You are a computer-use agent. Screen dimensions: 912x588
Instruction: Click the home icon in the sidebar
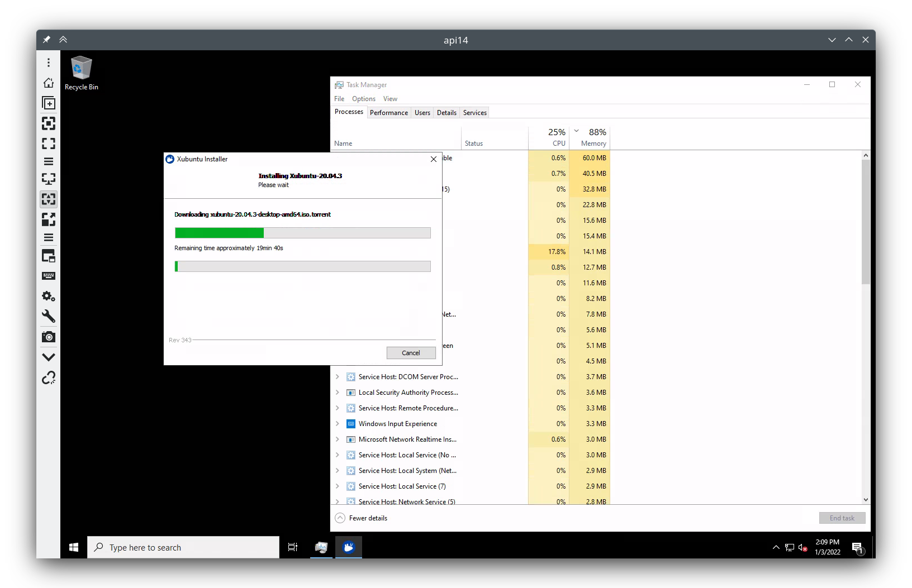click(49, 83)
